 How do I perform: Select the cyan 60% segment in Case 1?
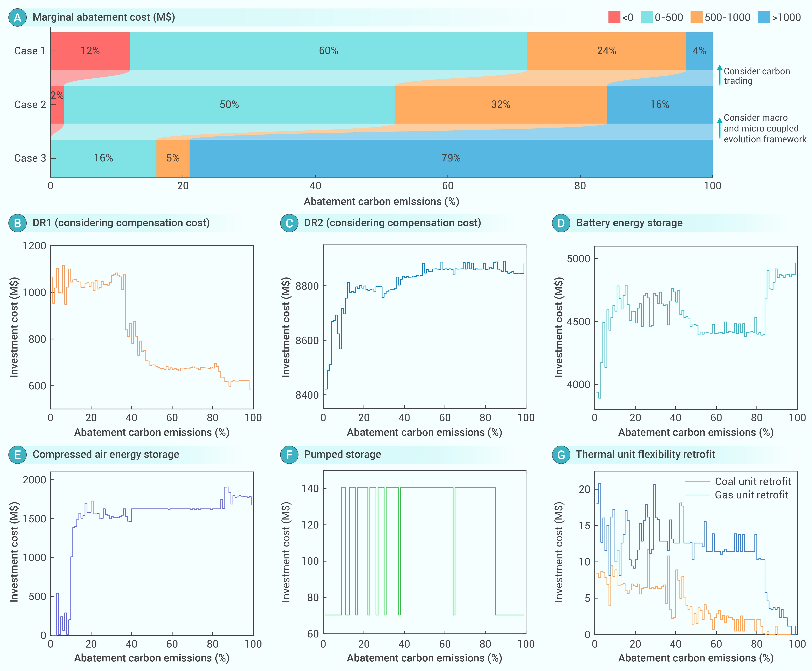pyautogui.click(x=328, y=51)
